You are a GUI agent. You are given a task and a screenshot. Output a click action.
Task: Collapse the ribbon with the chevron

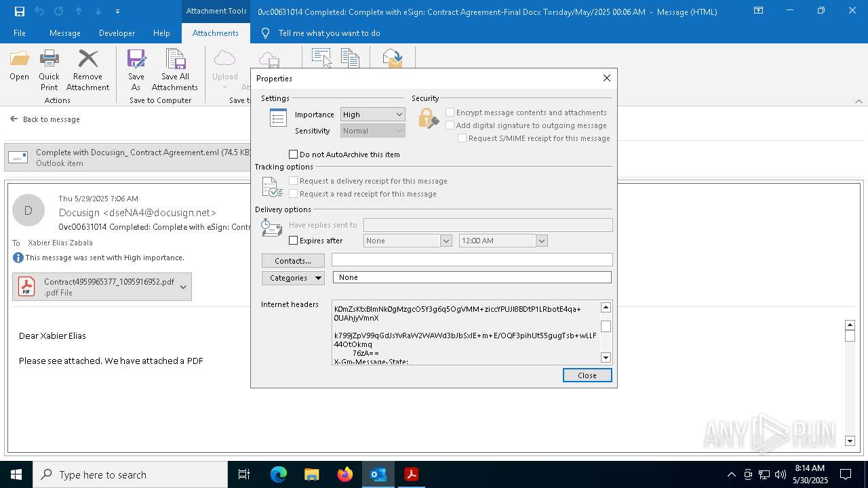coord(859,101)
